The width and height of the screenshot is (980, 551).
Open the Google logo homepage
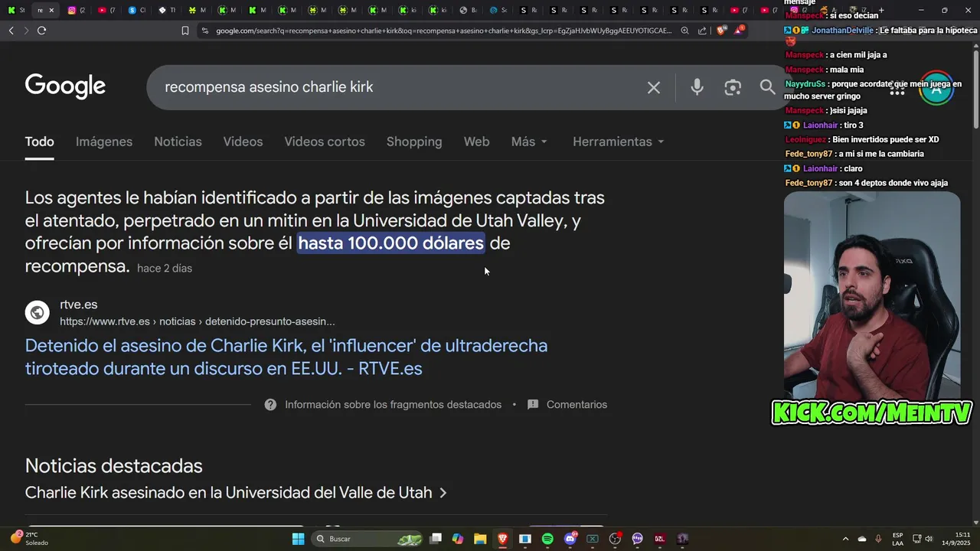(65, 86)
